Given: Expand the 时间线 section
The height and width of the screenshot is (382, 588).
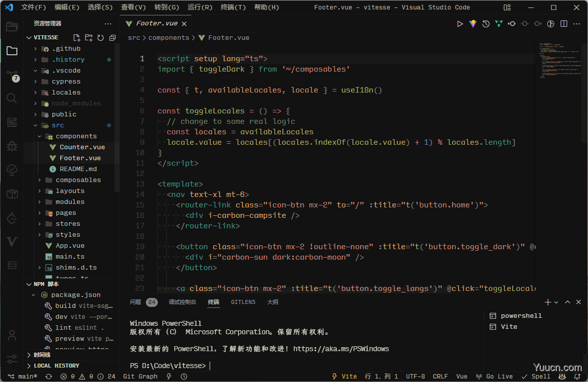Looking at the screenshot, I should coord(29,355).
